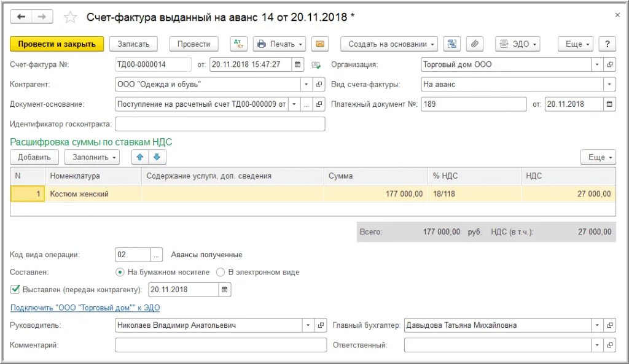Viewport: 629px width, 364px height.
Task: Open calendar for Платежный документ date
Action: point(609,104)
